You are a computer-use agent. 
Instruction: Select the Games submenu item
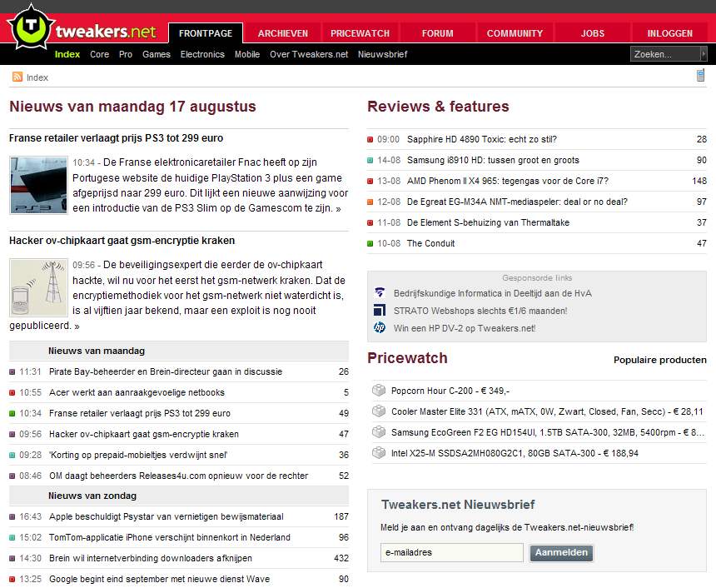pos(157,54)
